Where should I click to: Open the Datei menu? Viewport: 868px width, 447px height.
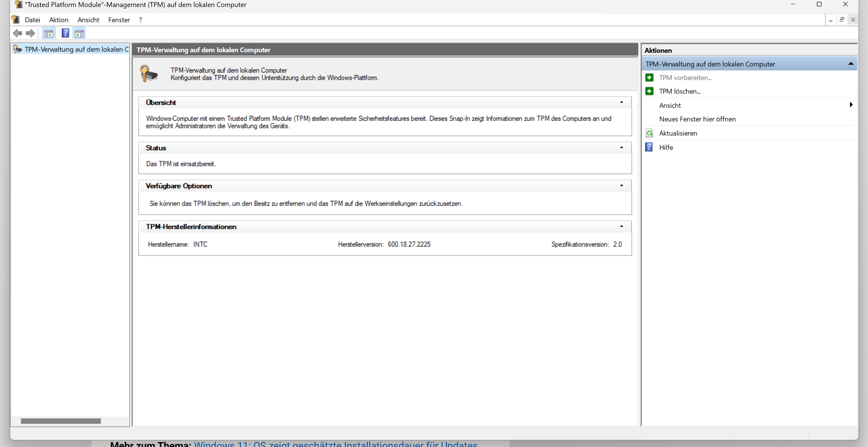click(32, 20)
